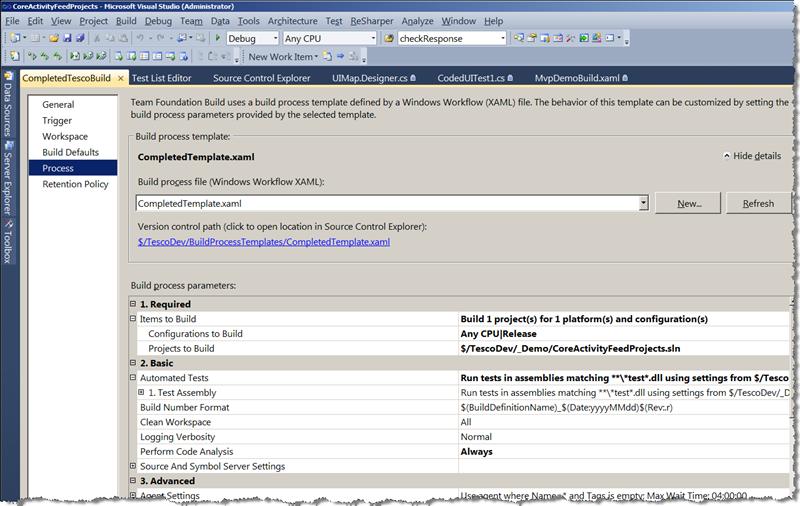Open the CompletedTemplate.xaml version control link
This screenshot has height=506, width=800.
[264, 242]
